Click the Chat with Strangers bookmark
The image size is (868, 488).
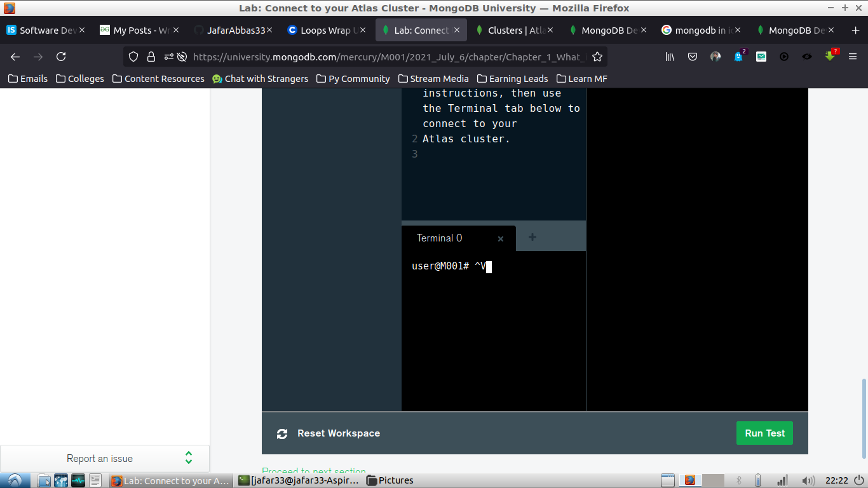coord(260,79)
